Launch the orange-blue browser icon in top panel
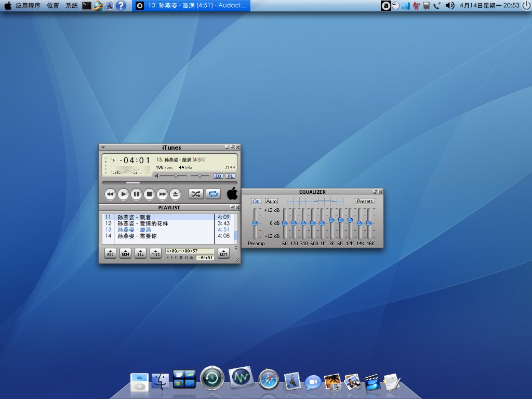This screenshot has height=399, width=532. coord(98,5)
